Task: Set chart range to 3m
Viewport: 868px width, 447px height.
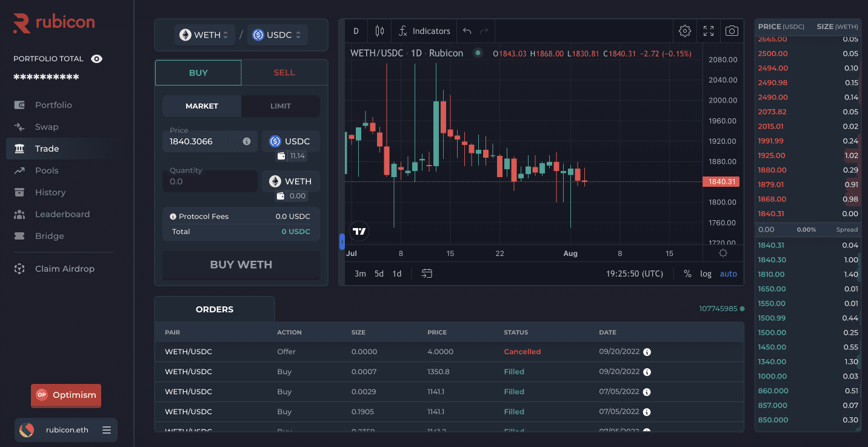Action: [360, 274]
